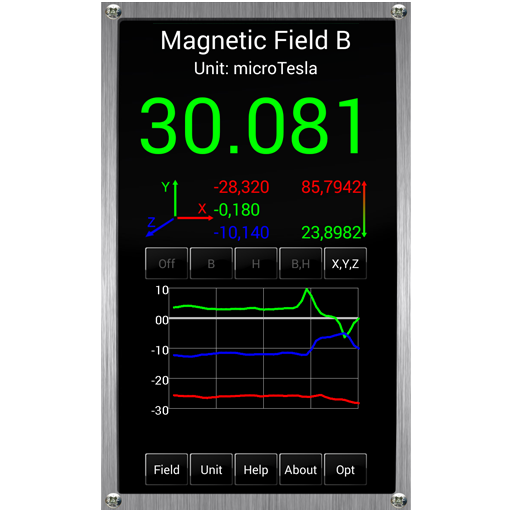Screen dimensions: 512x512
Task: Click the XYZ axis orientation icon
Action: click(179, 209)
